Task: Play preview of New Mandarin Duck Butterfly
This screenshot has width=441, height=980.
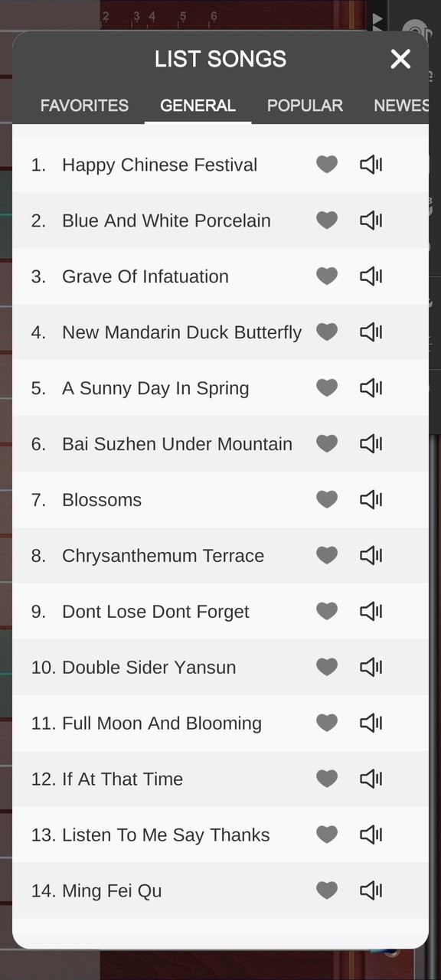Action: point(371,332)
